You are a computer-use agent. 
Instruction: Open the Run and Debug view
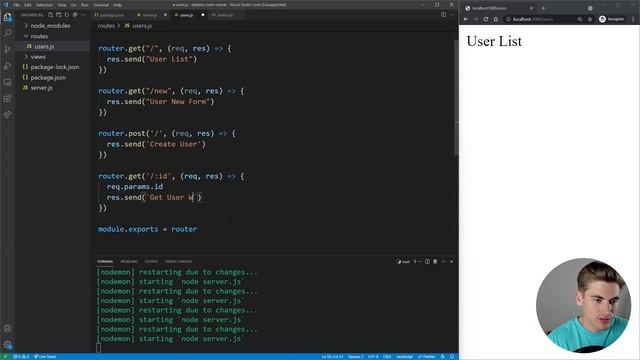tap(8, 66)
